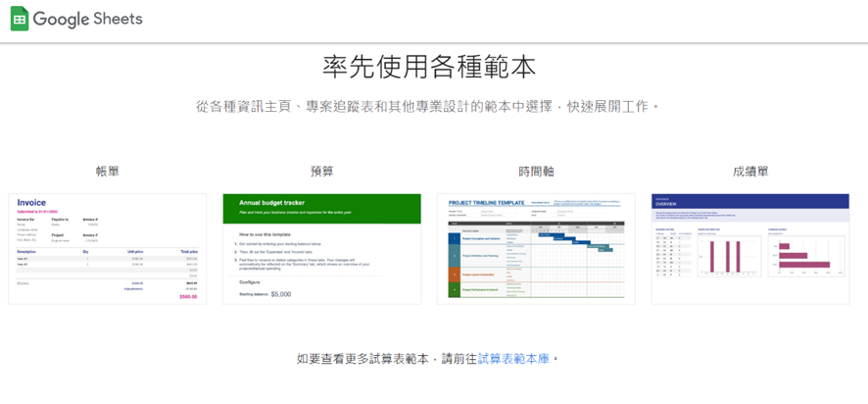
Task: Click the text 如要查看更多試算表範本
Action: pos(362,359)
